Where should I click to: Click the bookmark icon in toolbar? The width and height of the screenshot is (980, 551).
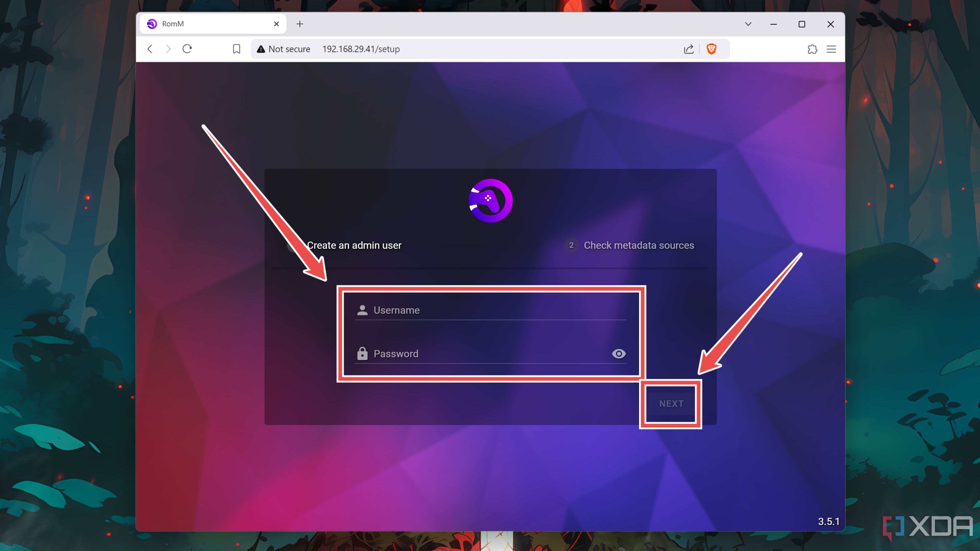pos(236,48)
